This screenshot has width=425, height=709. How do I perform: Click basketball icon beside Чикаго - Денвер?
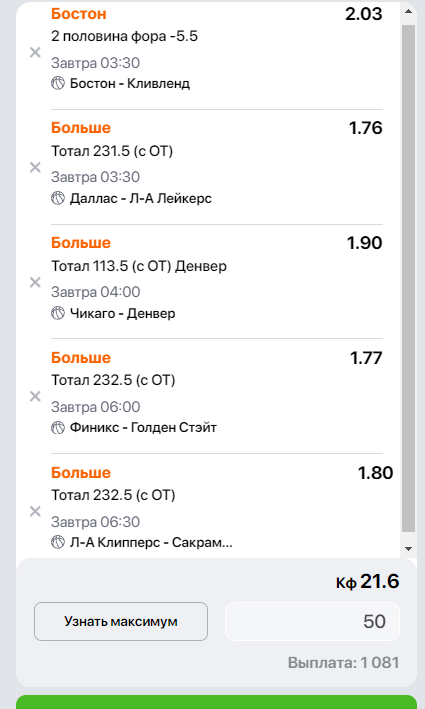[58, 313]
